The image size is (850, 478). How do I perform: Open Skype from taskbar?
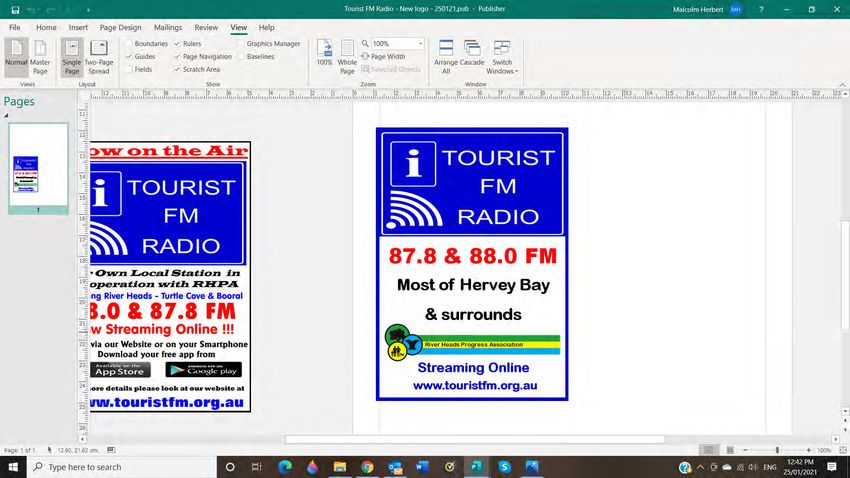tap(504, 467)
